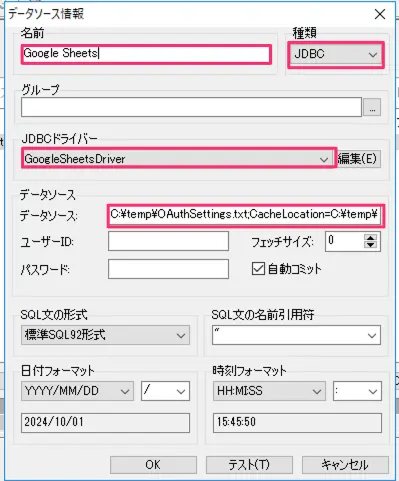Click the 名前 field containing Google Sheets
Image resolution: width=399 pixels, height=481 pixels.
146,54
